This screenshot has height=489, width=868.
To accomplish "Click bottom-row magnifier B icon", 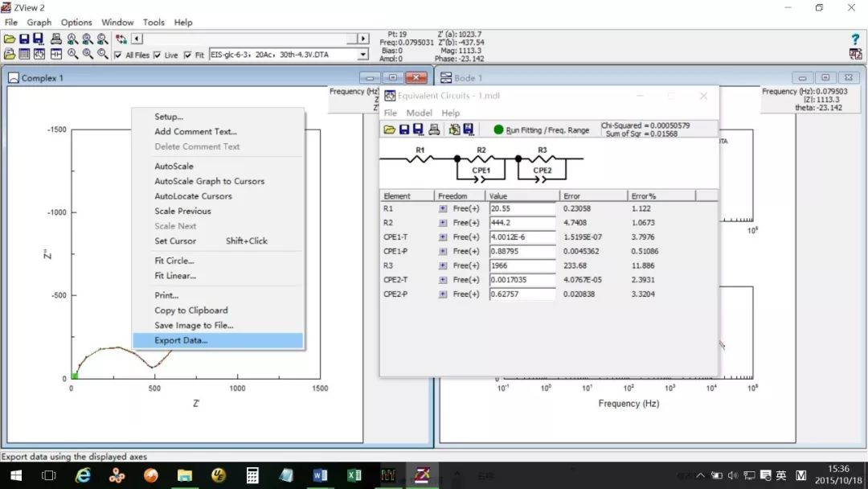I will [x=88, y=54].
